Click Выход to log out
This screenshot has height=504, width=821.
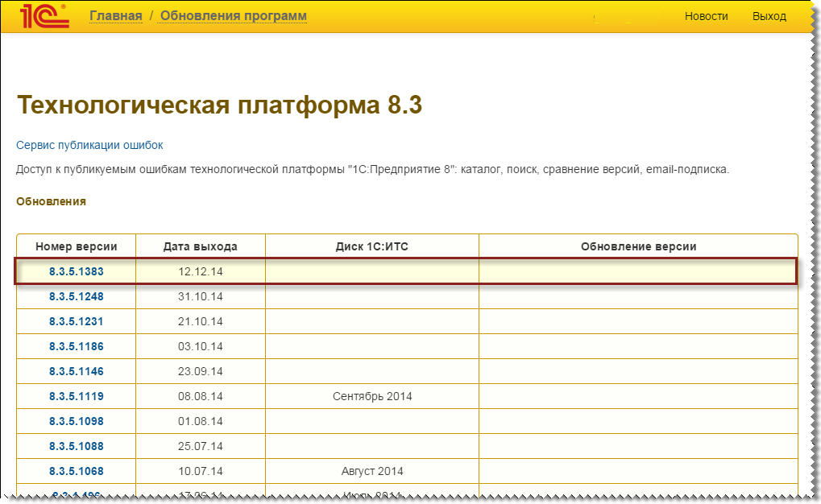769,15
